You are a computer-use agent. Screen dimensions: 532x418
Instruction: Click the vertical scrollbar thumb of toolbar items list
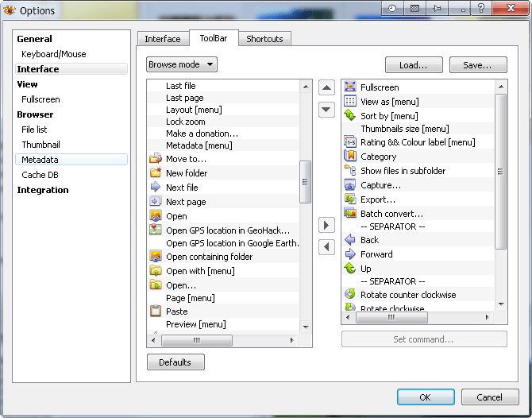point(500,172)
